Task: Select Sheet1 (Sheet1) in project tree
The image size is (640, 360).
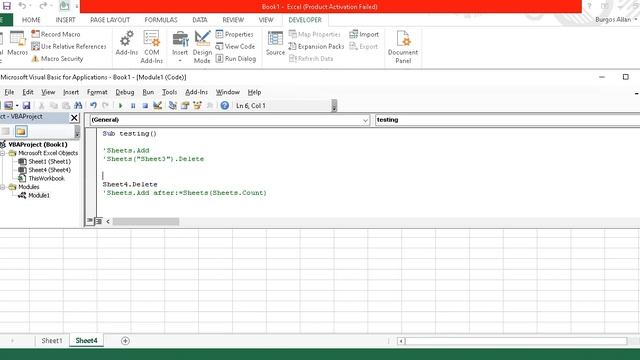Action: [44, 162]
